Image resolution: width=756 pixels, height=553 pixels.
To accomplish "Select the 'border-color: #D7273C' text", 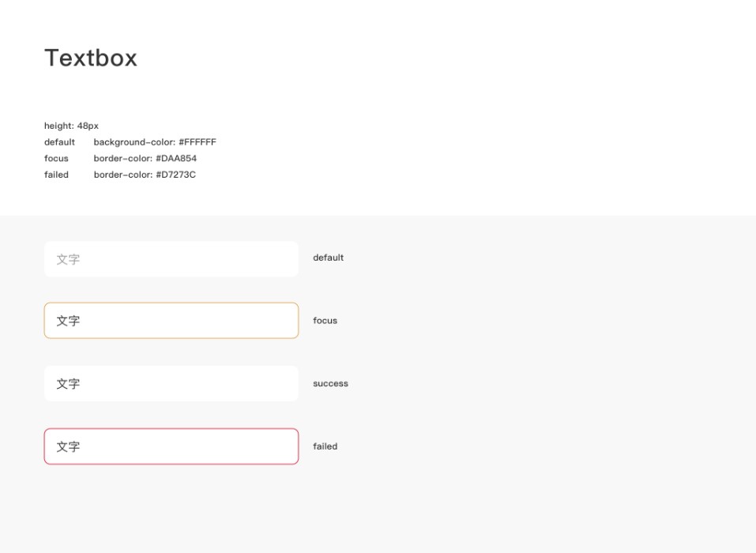I will tap(145, 175).
